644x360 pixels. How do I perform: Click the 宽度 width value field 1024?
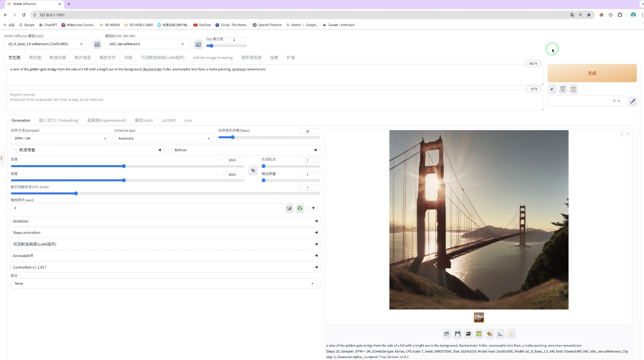click(x=234, y=160)
